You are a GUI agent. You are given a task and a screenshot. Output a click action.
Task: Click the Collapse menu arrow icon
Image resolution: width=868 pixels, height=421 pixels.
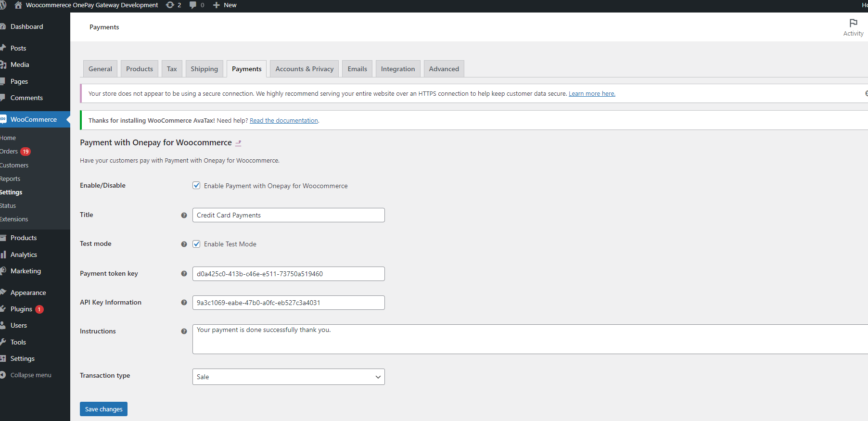[2, 375]
